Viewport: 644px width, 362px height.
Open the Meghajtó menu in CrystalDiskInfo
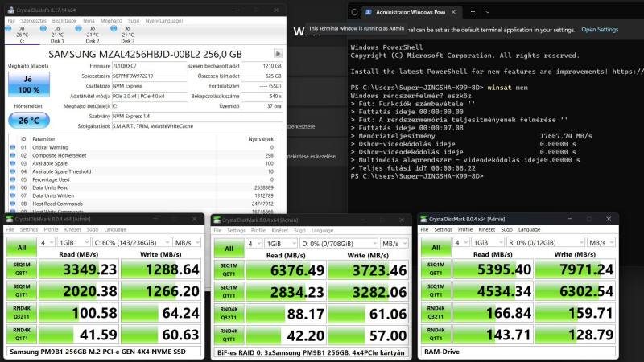111,21
